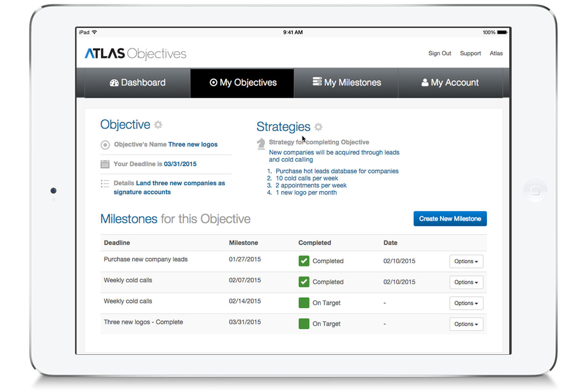Open the Support page

click(x=470, y=53)
